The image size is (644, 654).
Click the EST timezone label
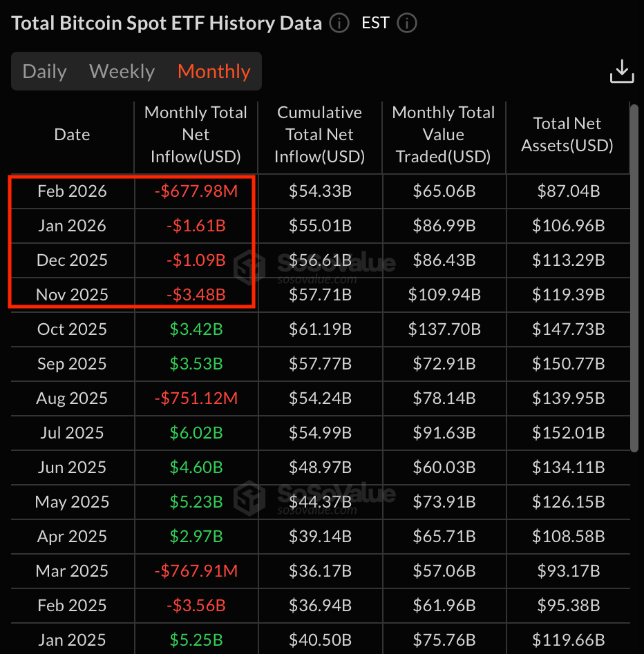375,23
